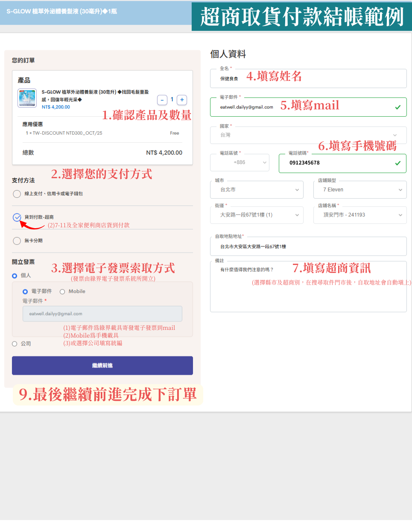Image resolution: width=412 pixels, height=532 pixels.
Task: Expand the 城市 dropdown showing 台北市
Action: (257, 189)
